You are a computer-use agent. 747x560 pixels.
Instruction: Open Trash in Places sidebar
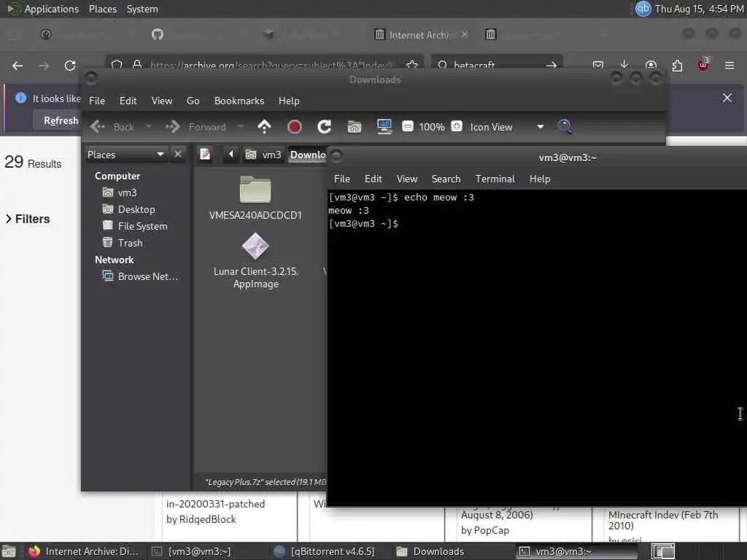click(123, 243)
